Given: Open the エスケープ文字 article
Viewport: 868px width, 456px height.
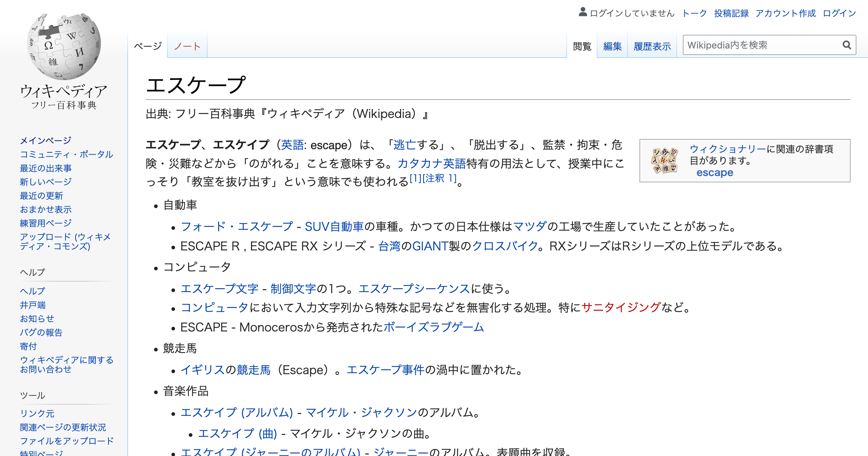Looking at the screenshot, I should pyautogui.click(x=220, y=289).
